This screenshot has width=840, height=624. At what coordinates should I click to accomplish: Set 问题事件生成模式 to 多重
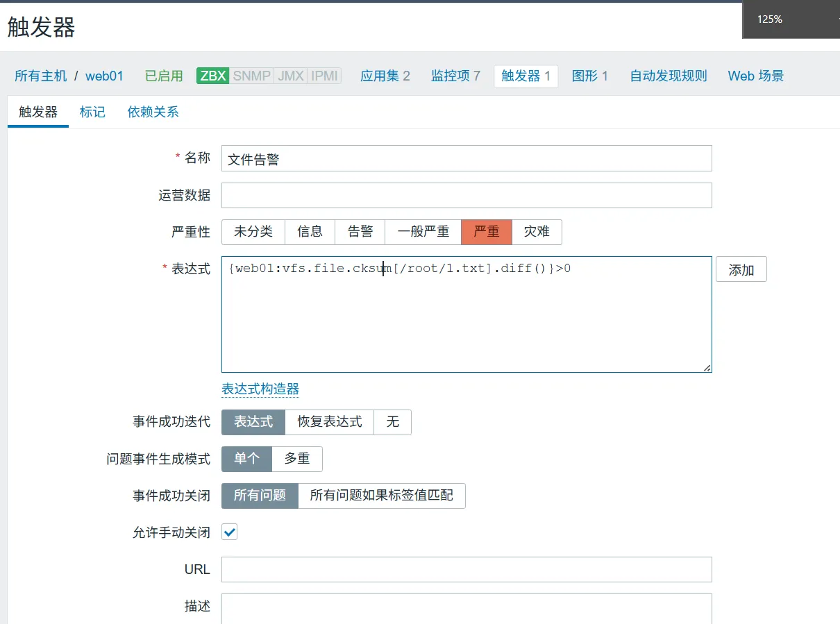[297, 459]
